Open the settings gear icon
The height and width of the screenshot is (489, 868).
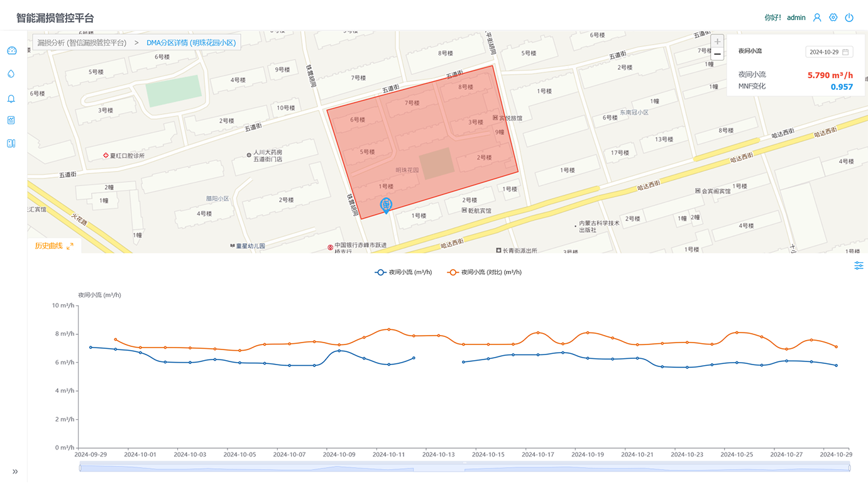point(833,18)
